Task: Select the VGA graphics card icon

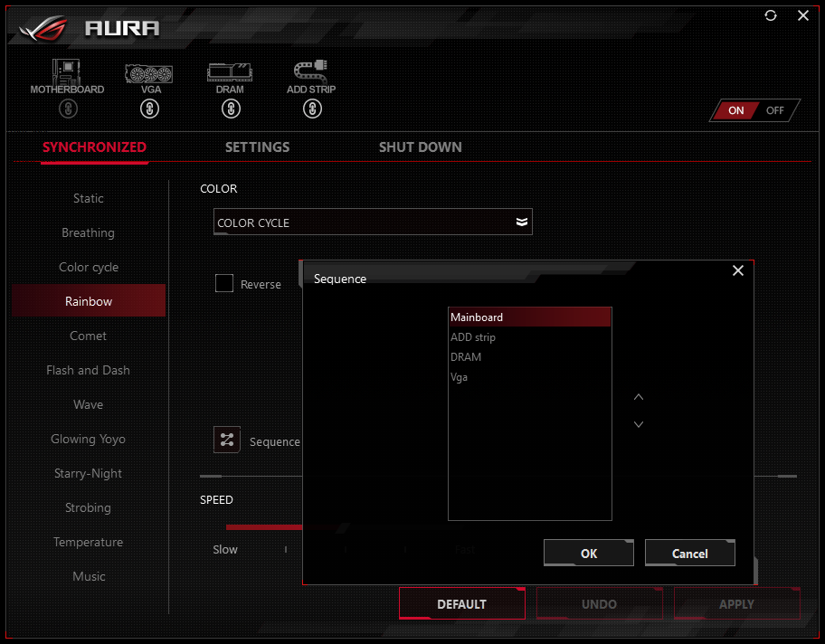Action: pos(149,73)
